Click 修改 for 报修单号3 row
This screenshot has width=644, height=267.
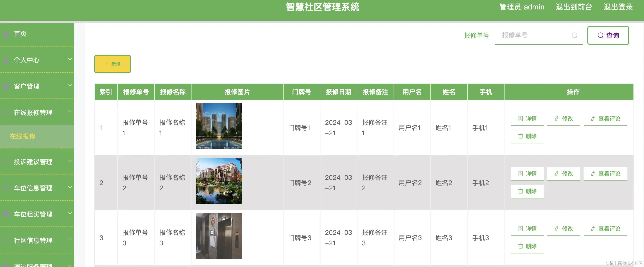563,229
